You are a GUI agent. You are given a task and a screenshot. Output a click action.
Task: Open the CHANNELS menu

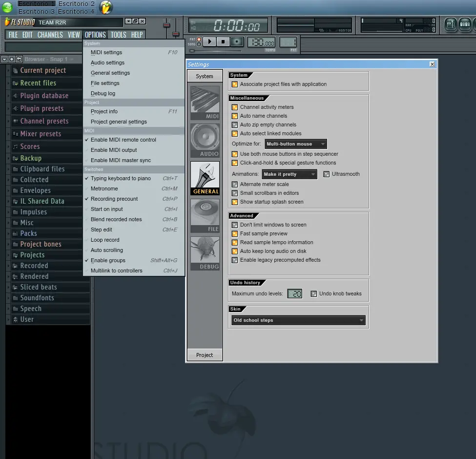point(50,35)
